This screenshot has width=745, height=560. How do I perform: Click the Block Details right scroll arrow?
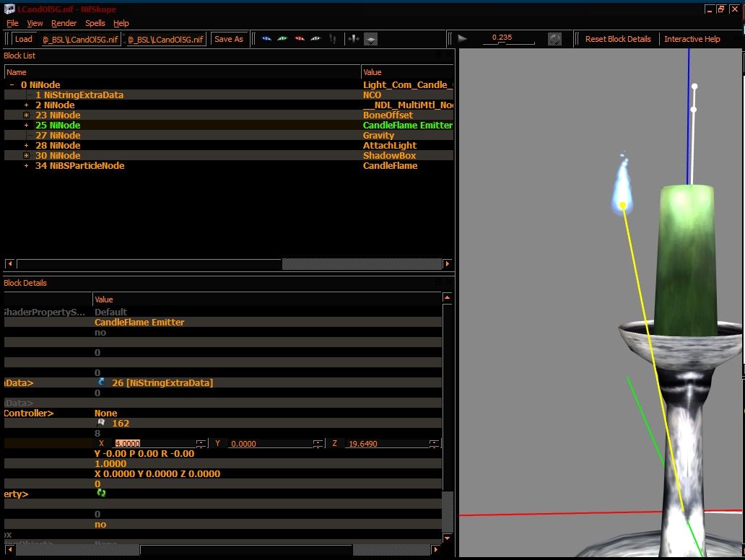[436, 550]
